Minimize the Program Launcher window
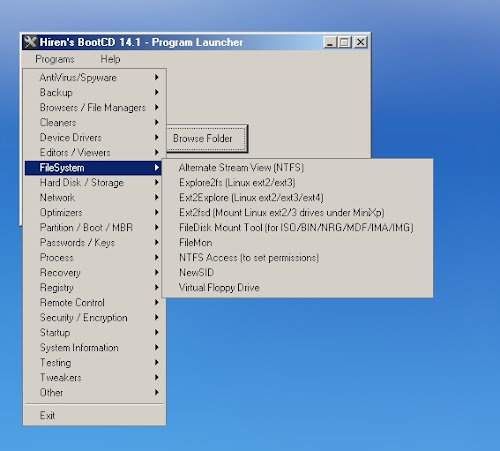Image resolution: width=500 pixels, height=451 pixels. point(330,42)
